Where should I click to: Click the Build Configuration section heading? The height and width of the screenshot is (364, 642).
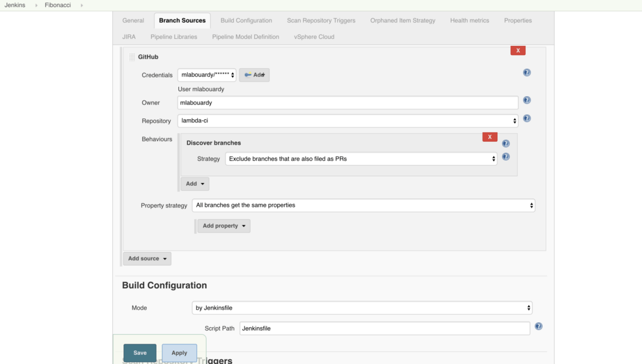(164, 285)
